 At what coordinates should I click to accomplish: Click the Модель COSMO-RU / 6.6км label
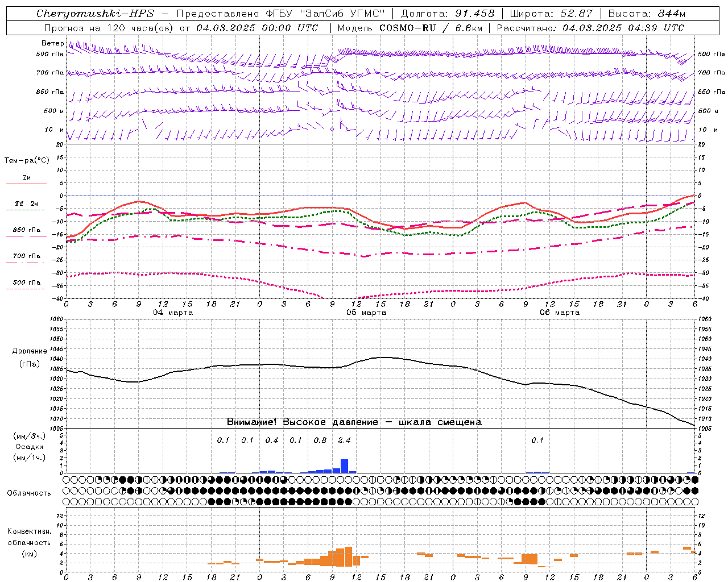tap(409, 28)
